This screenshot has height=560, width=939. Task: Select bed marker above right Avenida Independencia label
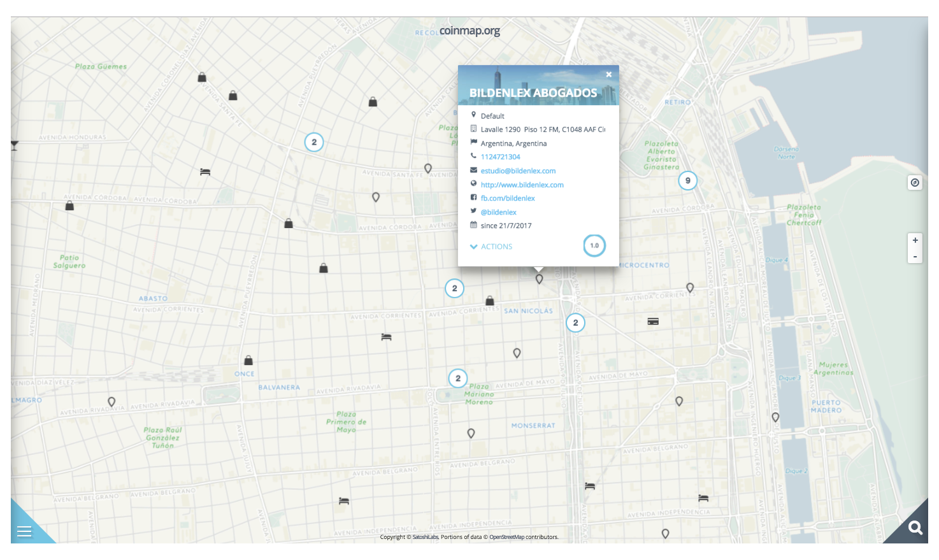click(703, 498)
